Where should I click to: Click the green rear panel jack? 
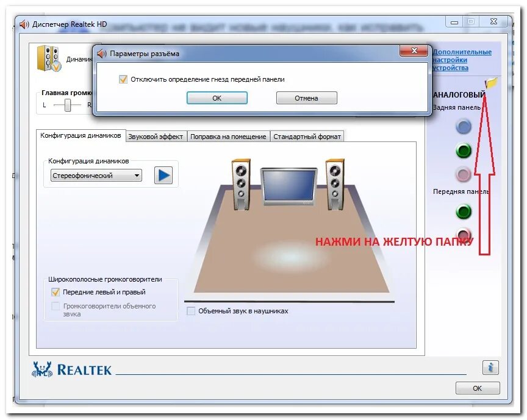tap(464, 151)
